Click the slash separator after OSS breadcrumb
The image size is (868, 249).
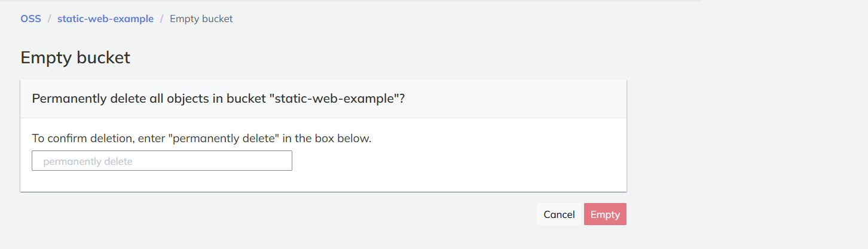pyautogui.click(x=50, y=19)
